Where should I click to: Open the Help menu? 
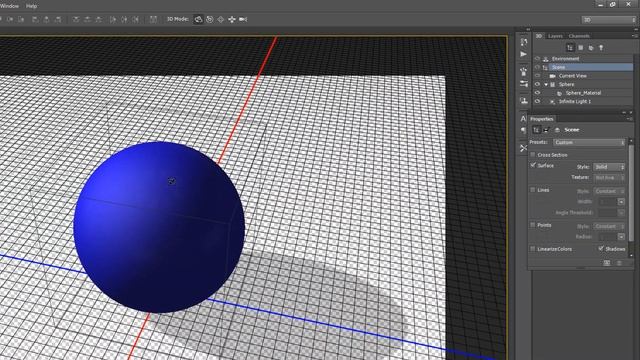pyautogui.click(x=31, y=6)
